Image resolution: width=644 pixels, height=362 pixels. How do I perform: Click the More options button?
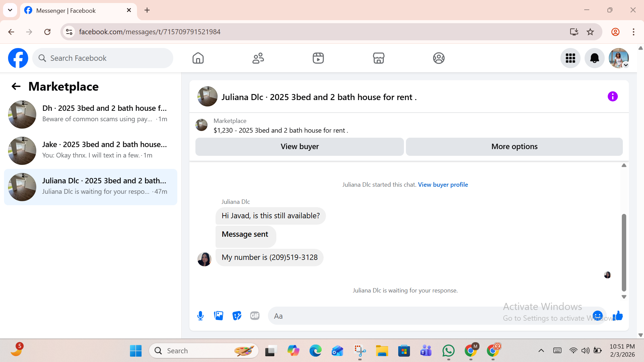click(x=514, y=147)
